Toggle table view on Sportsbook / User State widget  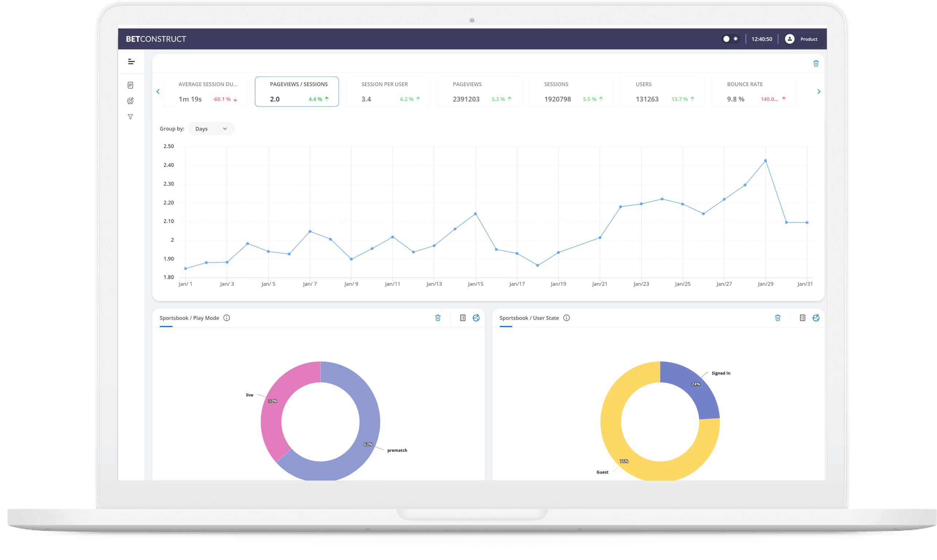802,318
